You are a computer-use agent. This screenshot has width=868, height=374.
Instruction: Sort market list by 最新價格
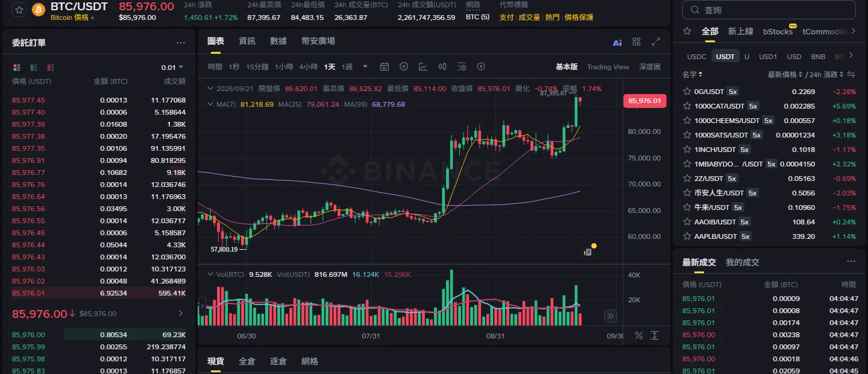click(x=785, y=75)
